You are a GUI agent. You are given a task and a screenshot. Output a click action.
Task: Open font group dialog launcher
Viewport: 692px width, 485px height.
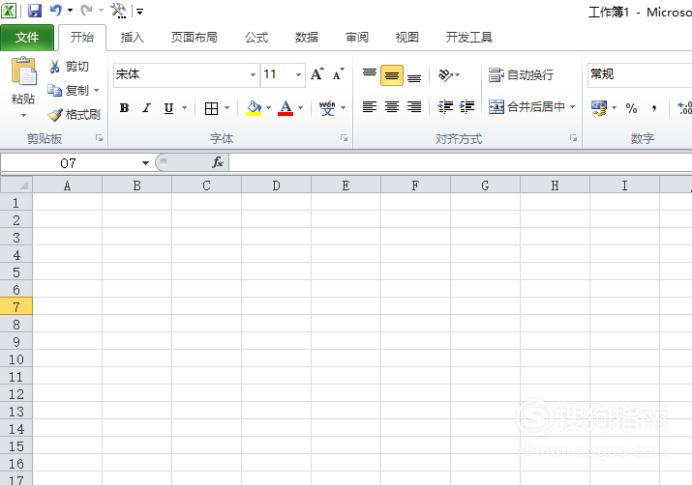click(x=344, y=139)
